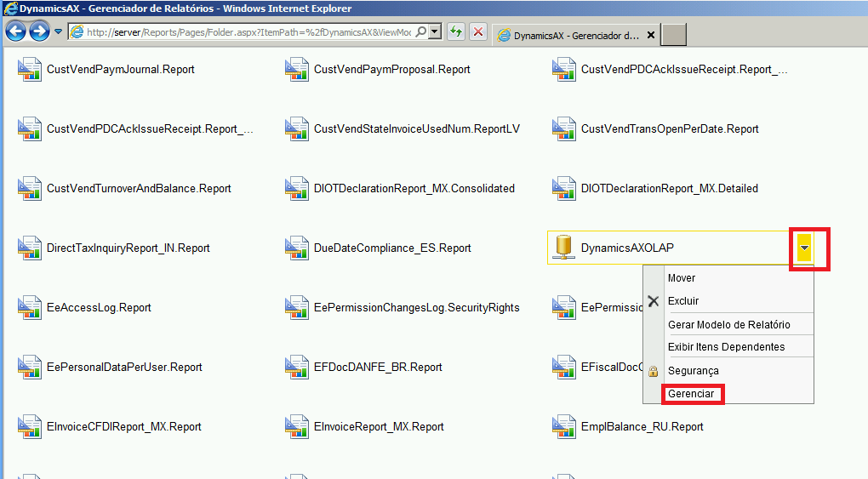Click the CustVendStateInvoiceUsedNum.ReportLV icon
This screenshot has width=868, height=479.
(297, 129)
